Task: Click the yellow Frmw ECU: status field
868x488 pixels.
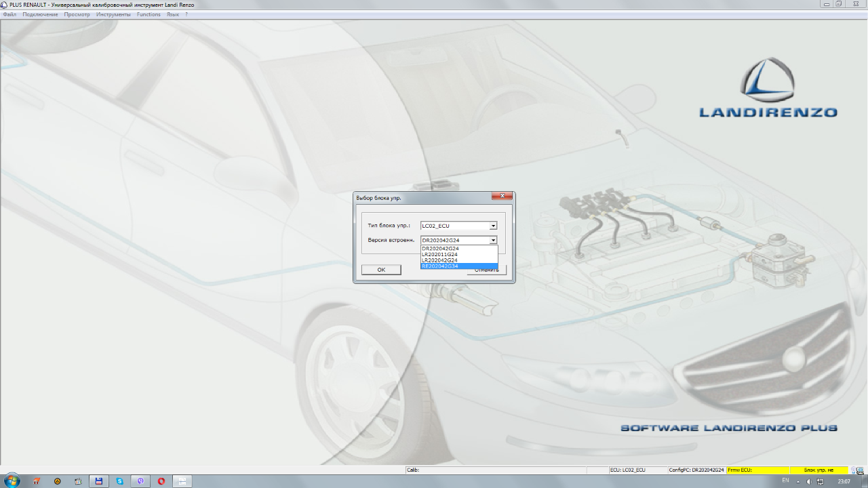Action: tap(757, 470)
